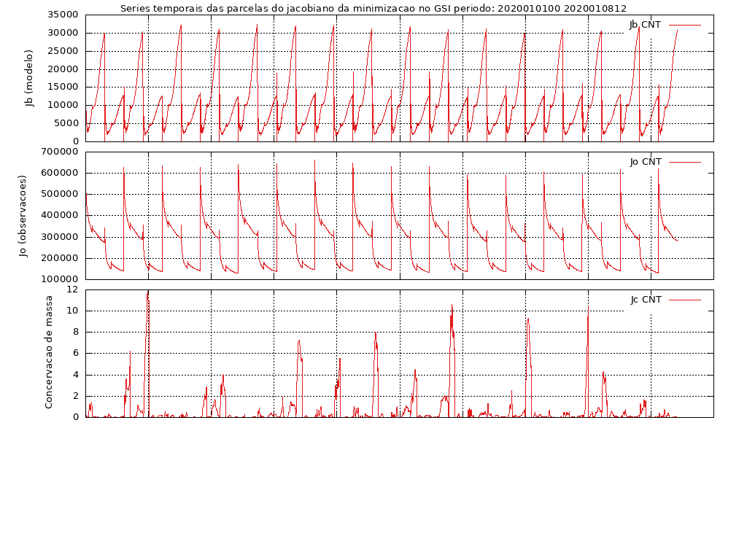Click the 25000 tick label on Jb axis

[x=62, y=51]
